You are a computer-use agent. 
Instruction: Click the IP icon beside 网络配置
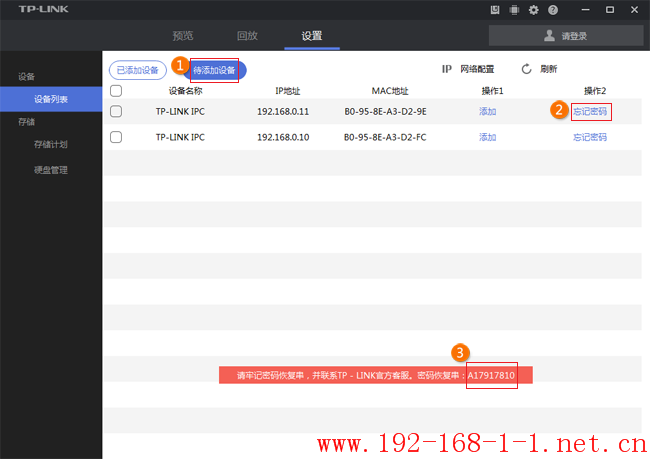pos(446,69)
